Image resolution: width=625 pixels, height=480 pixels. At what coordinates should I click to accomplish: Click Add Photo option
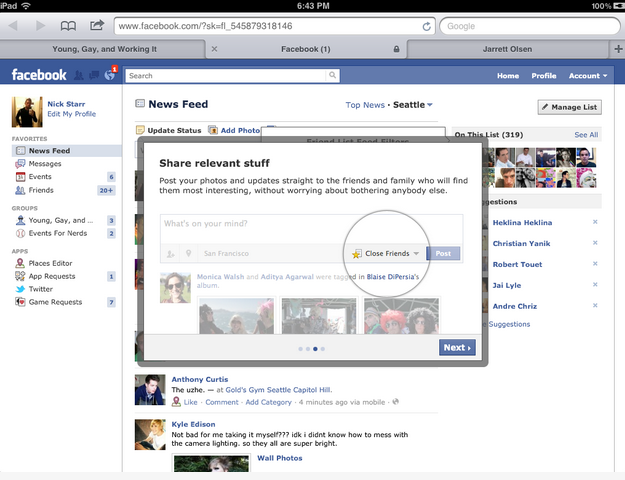(235, 130)
